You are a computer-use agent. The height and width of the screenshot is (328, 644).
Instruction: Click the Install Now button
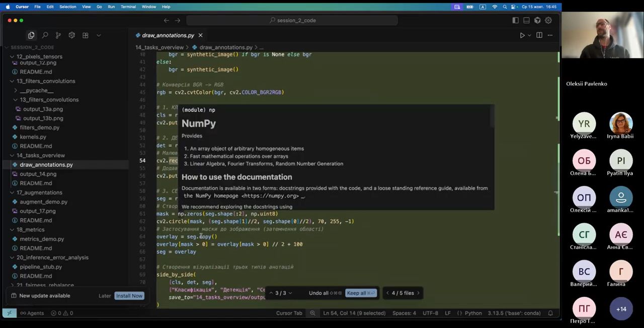pyautogui.click(x=129, y=296)
